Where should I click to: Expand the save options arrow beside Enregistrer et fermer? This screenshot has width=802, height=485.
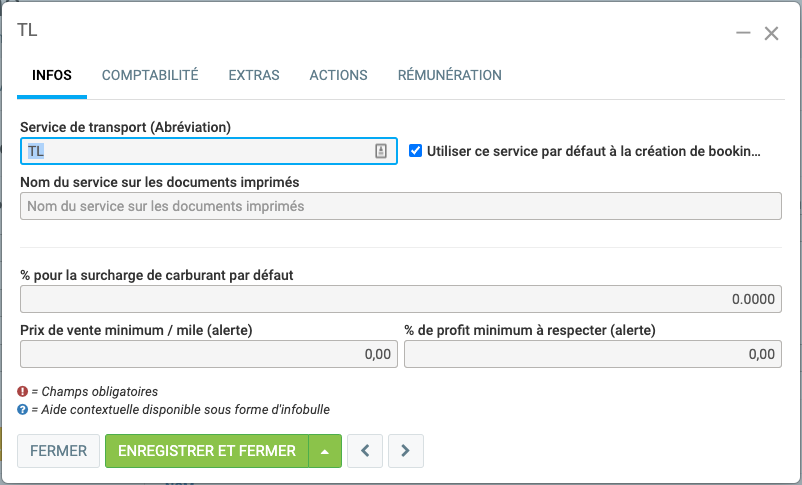325,451
